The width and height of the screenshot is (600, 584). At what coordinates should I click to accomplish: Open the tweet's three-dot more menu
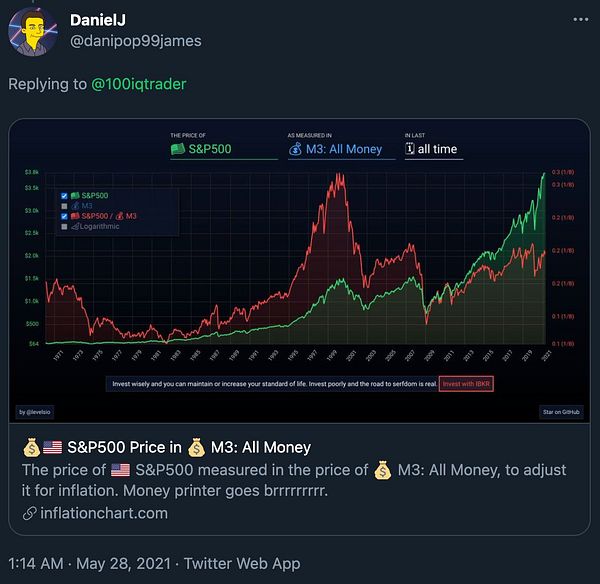pos(580,21)
